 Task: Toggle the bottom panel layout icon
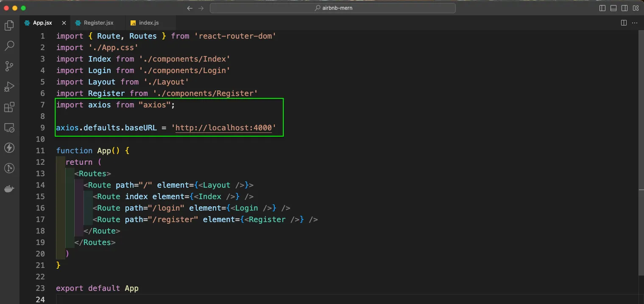pyautogui.click(x=613, y=8)
